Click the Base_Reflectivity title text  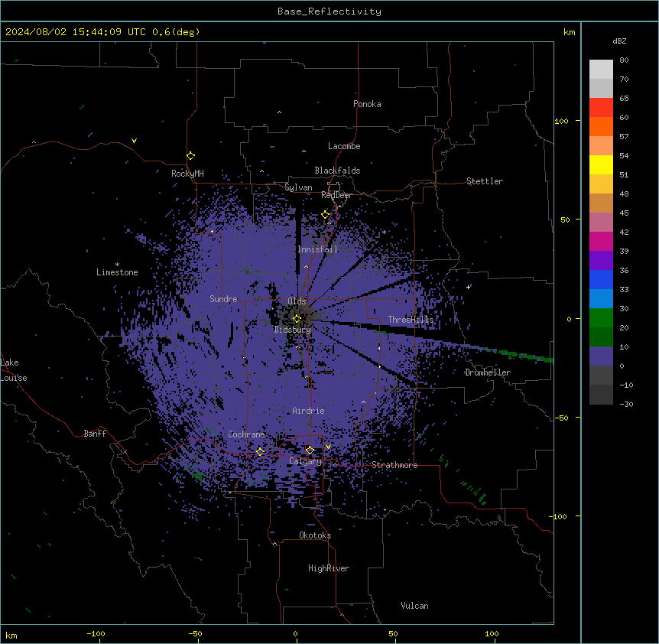329,11
